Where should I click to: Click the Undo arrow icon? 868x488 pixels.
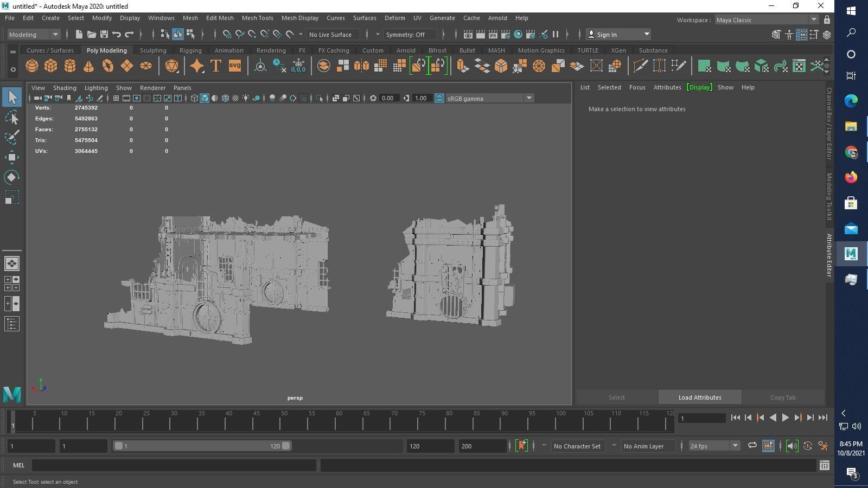117,34
